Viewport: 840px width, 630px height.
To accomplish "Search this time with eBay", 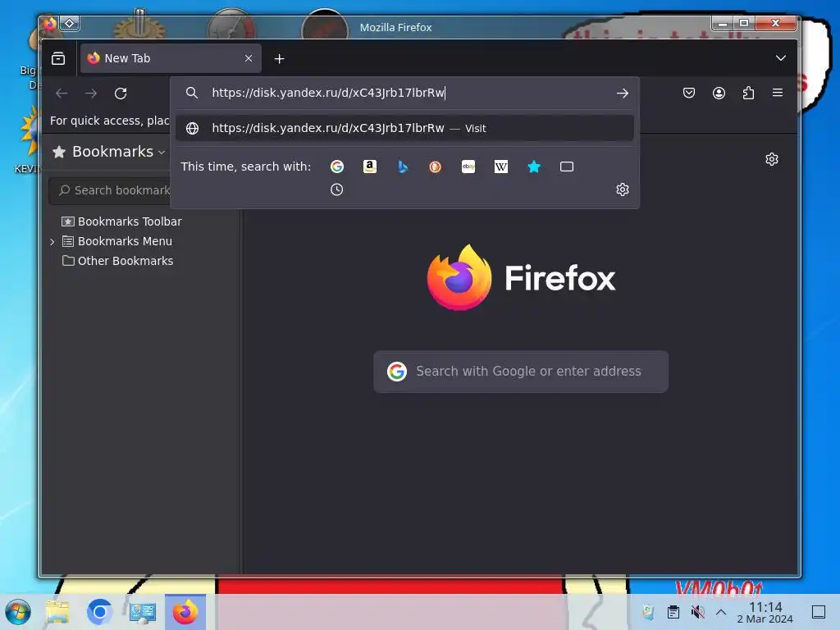I will coord(468,167).
